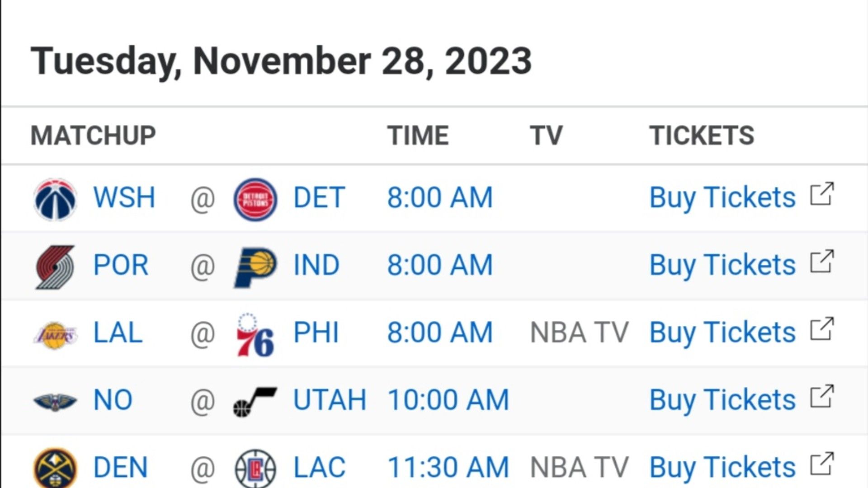868x488 pixels.
Task: Select the 10:00 AM NO at UTAH game time
Action: 448,400
